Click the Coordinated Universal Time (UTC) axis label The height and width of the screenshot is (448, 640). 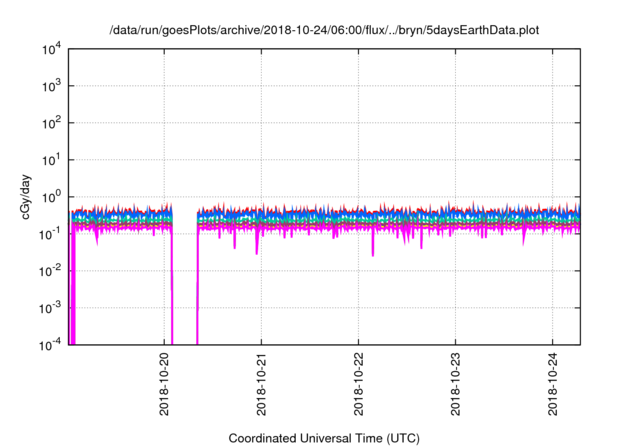tap(324, 438)
